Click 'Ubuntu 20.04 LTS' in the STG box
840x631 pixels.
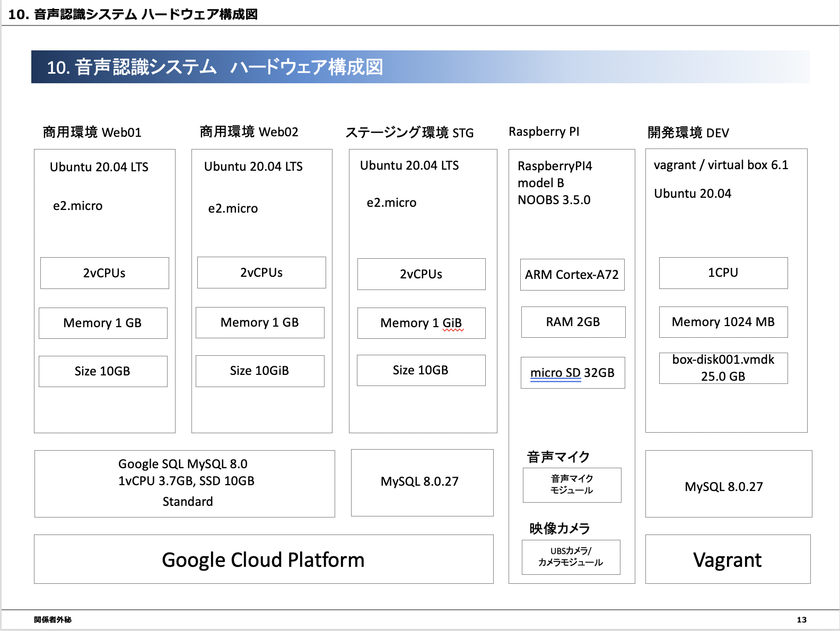point(409,165)
